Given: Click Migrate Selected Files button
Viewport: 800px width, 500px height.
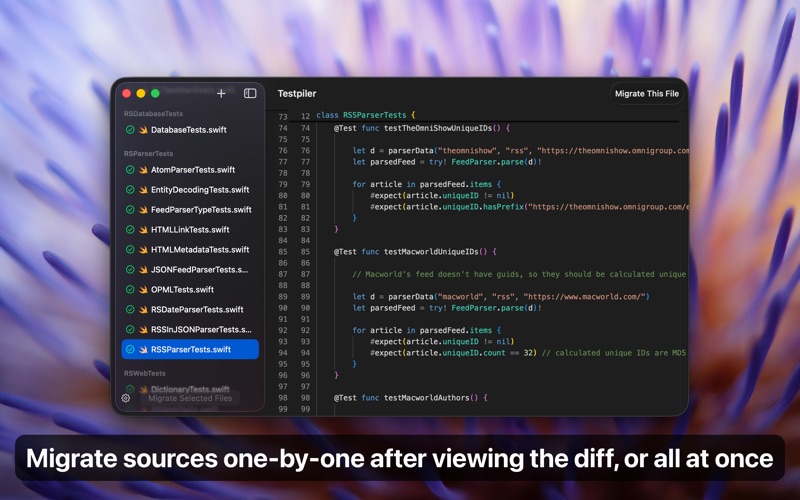Looking at the screenshot, I should click(190, 398).
